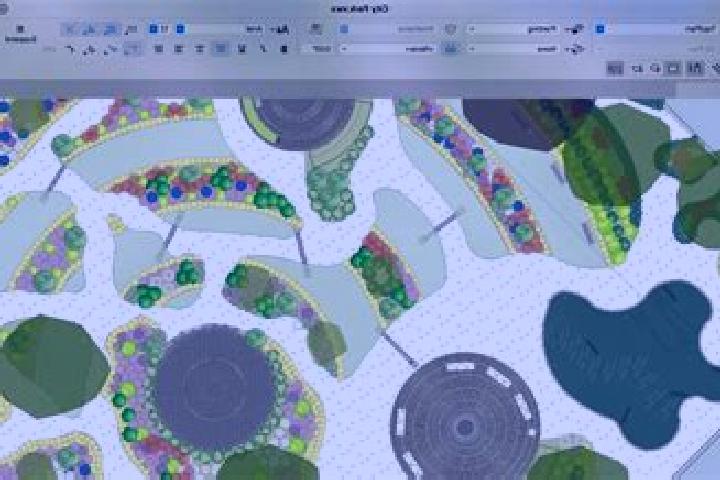This screenshot has height=480, width=720.
Task: Click the two-column view icon in view-mode row
Action: coord(695,68)
